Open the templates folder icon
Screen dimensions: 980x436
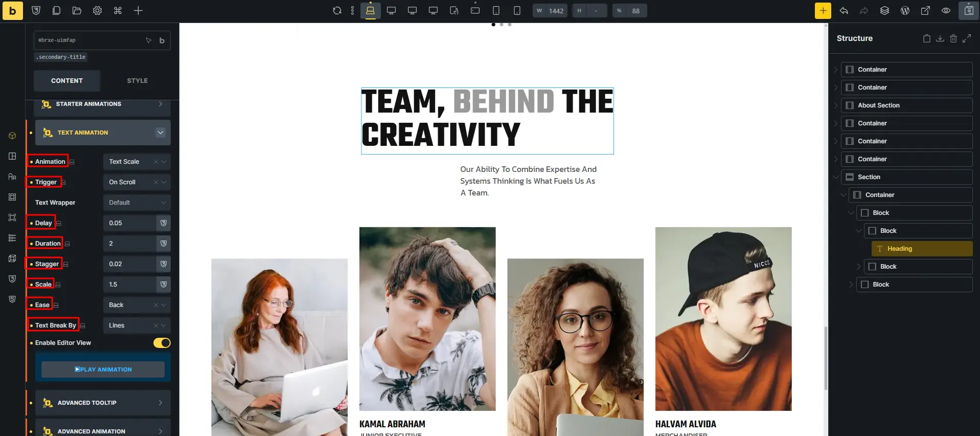tap(77, 11)
